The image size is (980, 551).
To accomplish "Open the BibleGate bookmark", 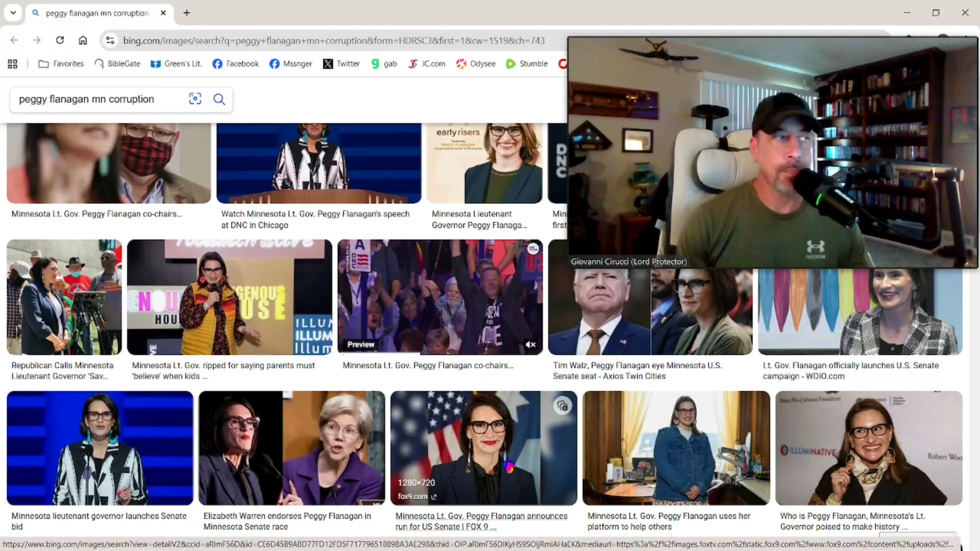I will pos(117,64).
